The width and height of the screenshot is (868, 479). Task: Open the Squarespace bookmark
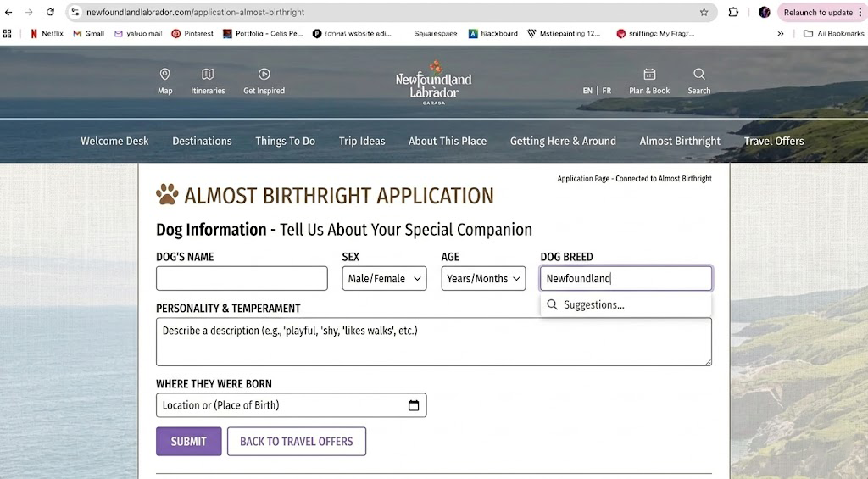(436, 34)
